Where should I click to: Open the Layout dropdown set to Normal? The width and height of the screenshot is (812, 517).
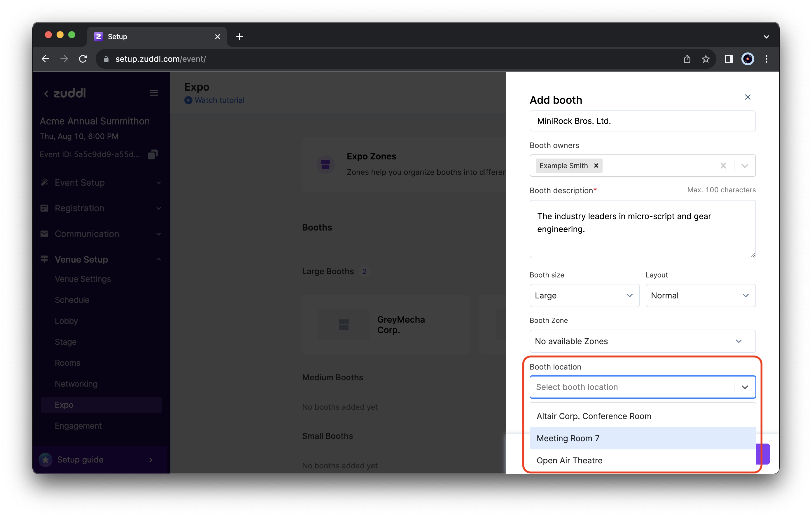click(x=700, y=295)
